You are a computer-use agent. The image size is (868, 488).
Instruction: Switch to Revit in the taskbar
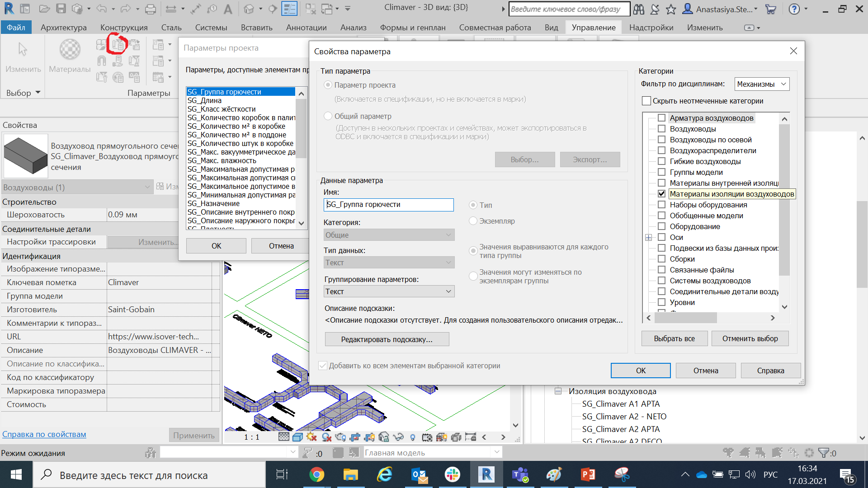click(486, 474)
